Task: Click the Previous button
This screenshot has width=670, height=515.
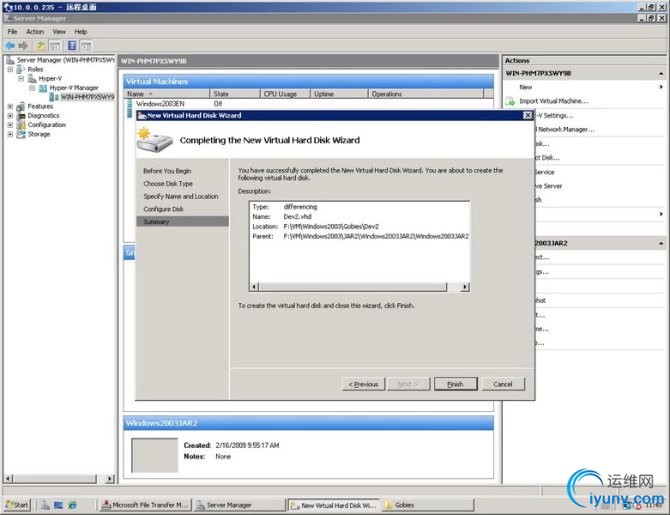Action: (x=363, y=384)
